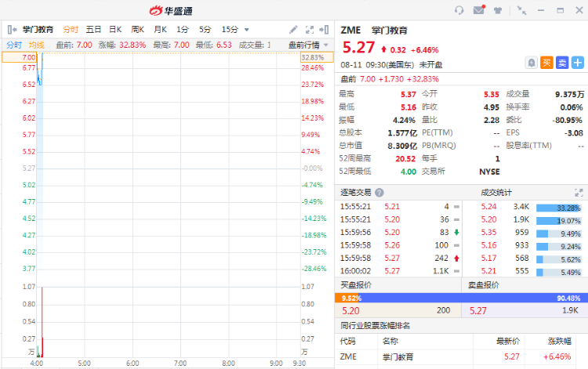Click the 盘前 7.00 pre-market quote line
Image resolution: width=588 pixels, height=369 pixels.
coord(390,79)
